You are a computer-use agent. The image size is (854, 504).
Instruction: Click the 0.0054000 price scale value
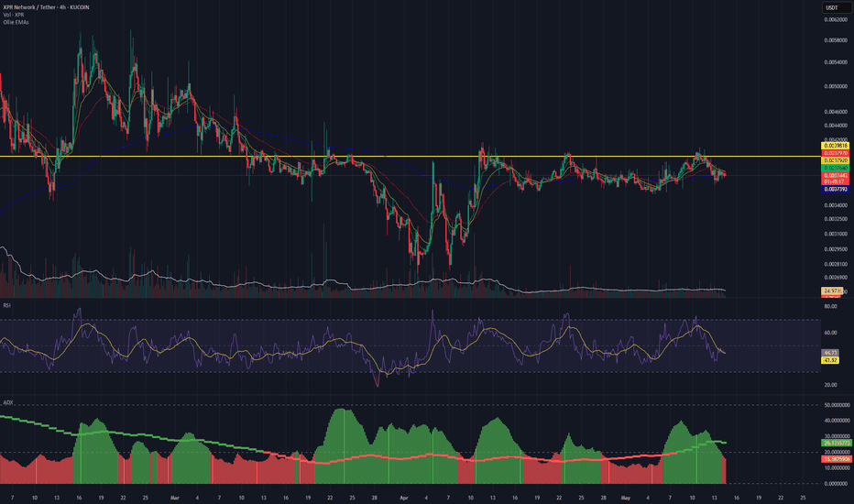(x=836, y=62)
